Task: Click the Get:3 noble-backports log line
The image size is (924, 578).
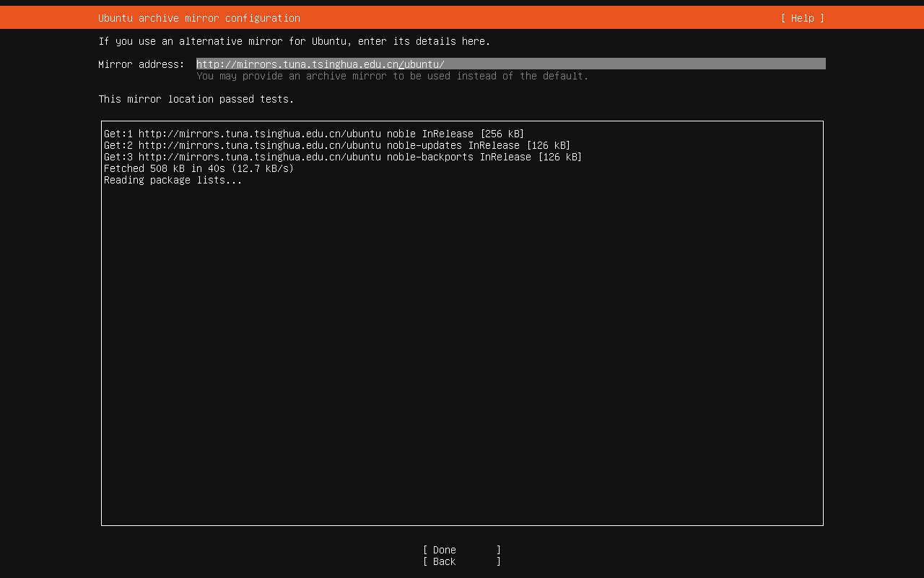Action: click(343, 157)
